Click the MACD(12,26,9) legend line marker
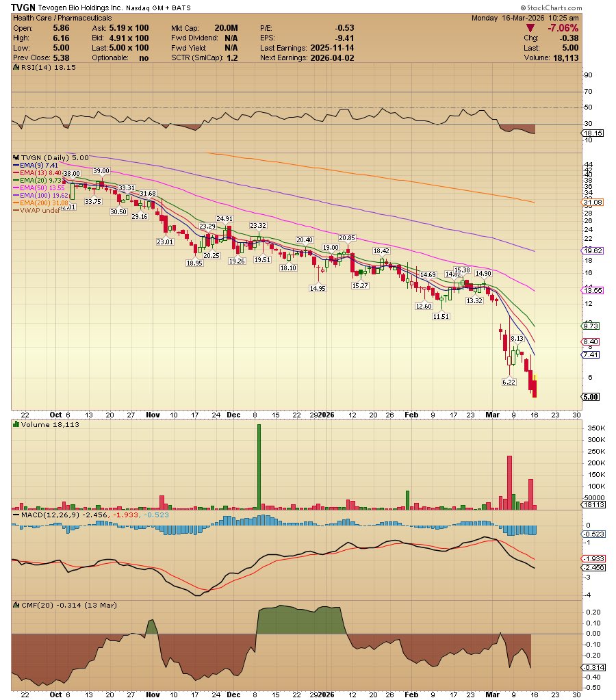The image size is (616, 700). 16,515
